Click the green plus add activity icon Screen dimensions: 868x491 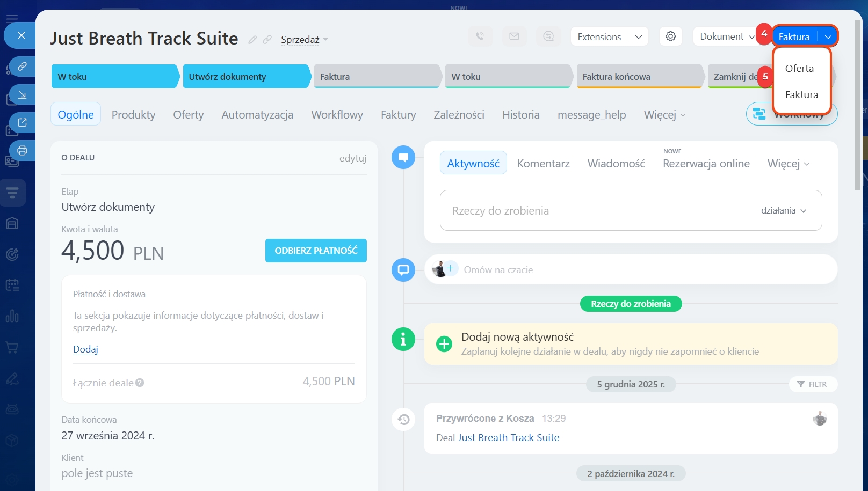pyautogui.click(x=444, y=344)
